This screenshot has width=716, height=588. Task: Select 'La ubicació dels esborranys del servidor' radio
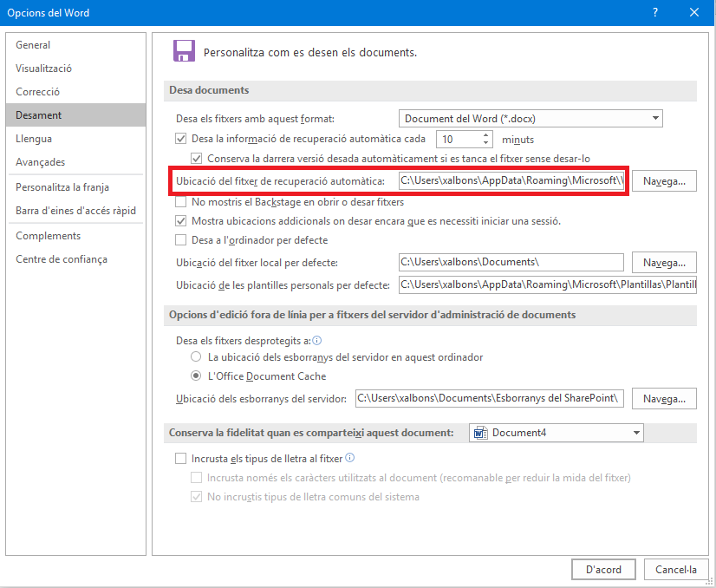197,357
